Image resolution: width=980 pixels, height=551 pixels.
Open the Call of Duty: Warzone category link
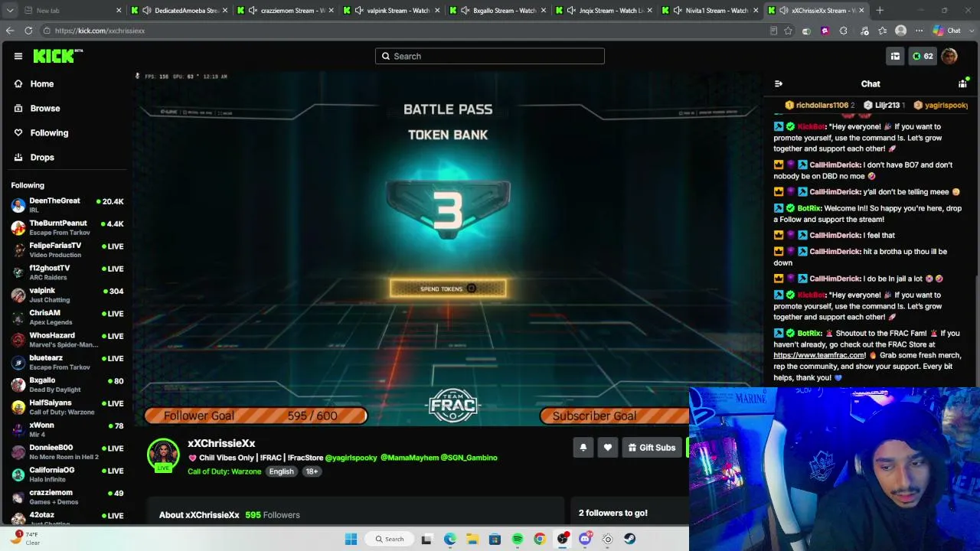[224, 471]
